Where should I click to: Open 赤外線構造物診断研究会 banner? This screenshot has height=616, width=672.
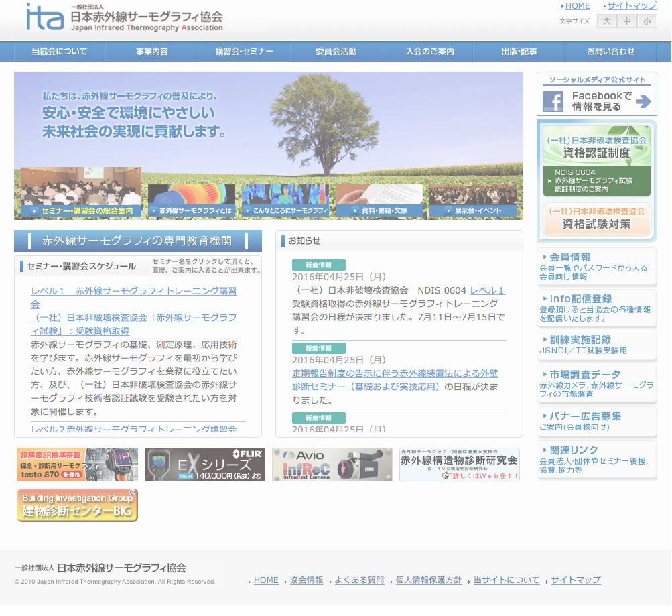[x=460, y=465]
